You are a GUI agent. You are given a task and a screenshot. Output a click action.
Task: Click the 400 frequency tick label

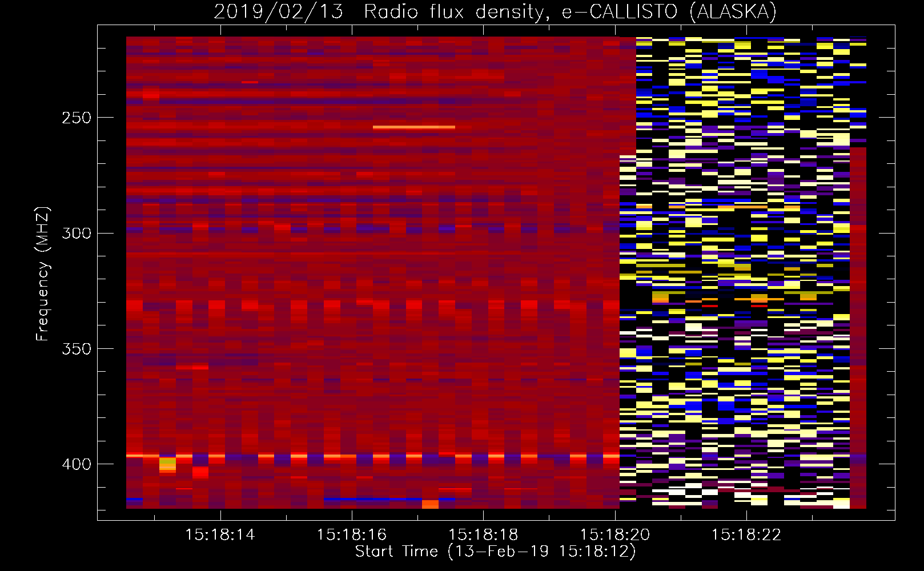[77, 465]
